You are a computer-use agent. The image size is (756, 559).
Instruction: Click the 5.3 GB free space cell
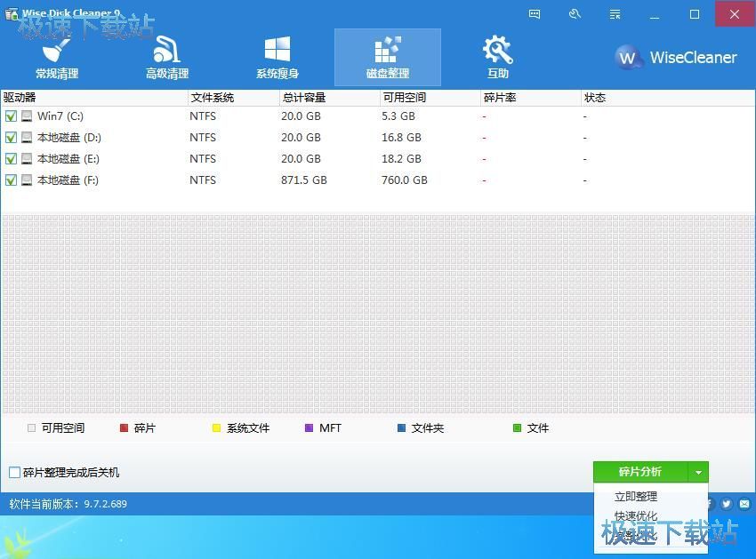click(x=398, y=116)
